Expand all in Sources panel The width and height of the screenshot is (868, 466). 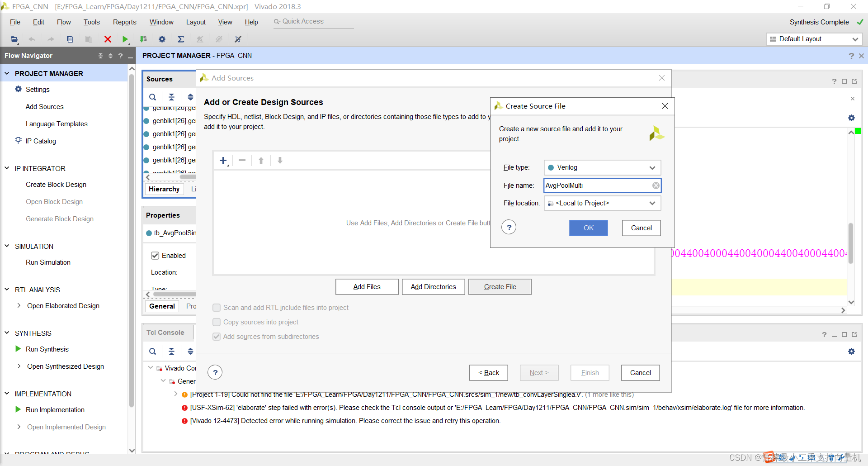click(190, 97)
